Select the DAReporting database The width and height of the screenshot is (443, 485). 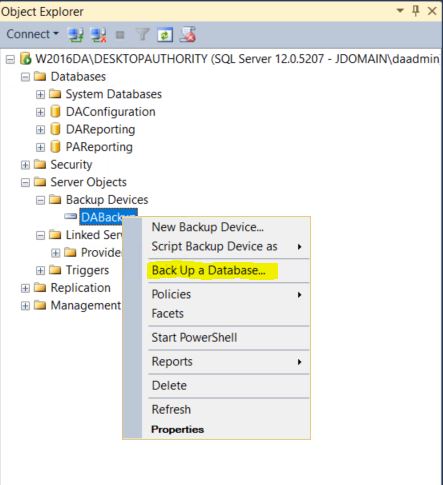pyautogui.click(x=100, y=129)
